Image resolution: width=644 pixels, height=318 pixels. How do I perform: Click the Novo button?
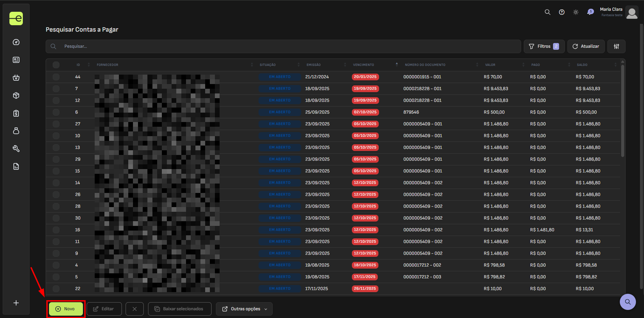coord(66,309)
